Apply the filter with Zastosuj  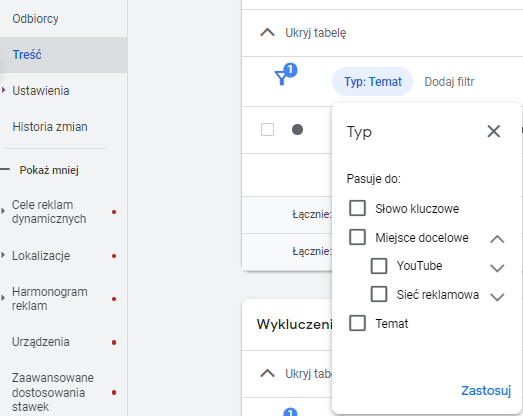(x=486, y=390)
